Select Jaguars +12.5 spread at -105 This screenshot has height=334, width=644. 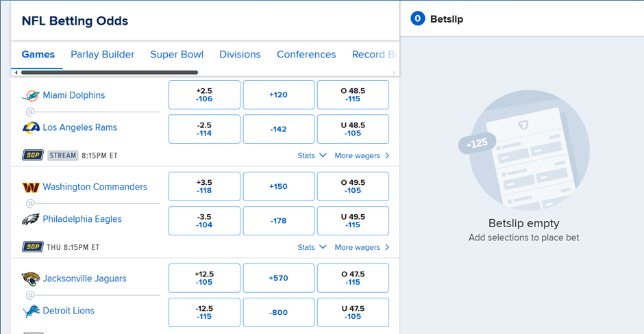coord(204,278)
